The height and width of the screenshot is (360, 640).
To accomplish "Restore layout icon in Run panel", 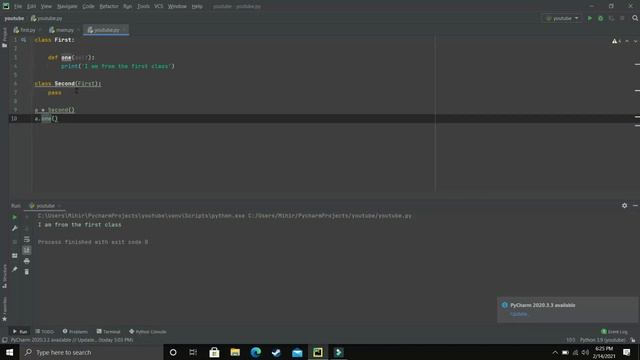I will pos(15,256).
